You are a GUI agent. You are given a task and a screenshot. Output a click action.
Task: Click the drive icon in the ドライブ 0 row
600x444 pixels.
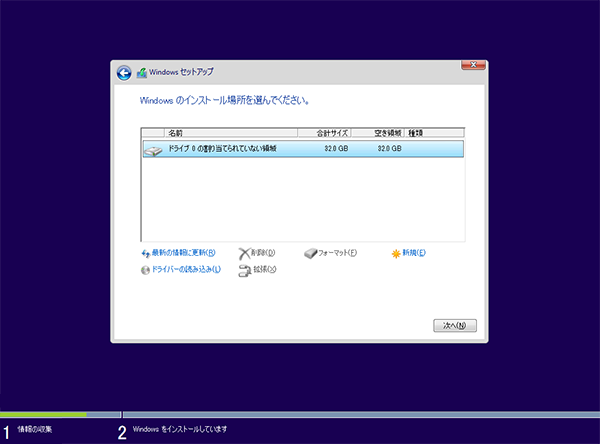153,151
